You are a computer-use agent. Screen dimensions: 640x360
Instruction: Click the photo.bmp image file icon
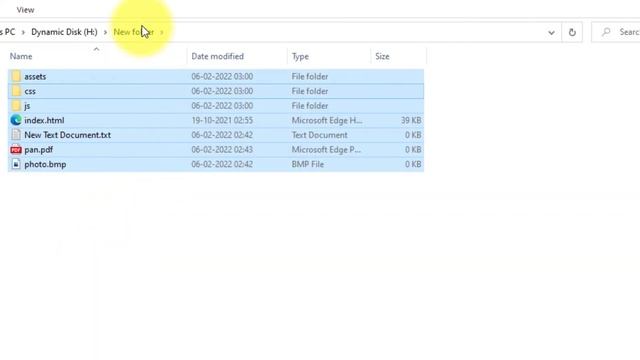(x=16, y=164)
